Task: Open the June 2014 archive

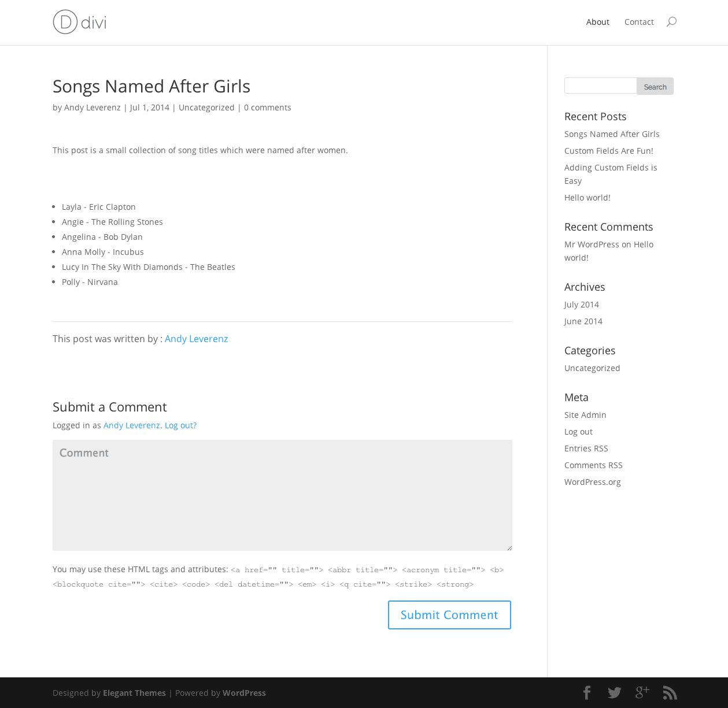Action: (583, 321)
